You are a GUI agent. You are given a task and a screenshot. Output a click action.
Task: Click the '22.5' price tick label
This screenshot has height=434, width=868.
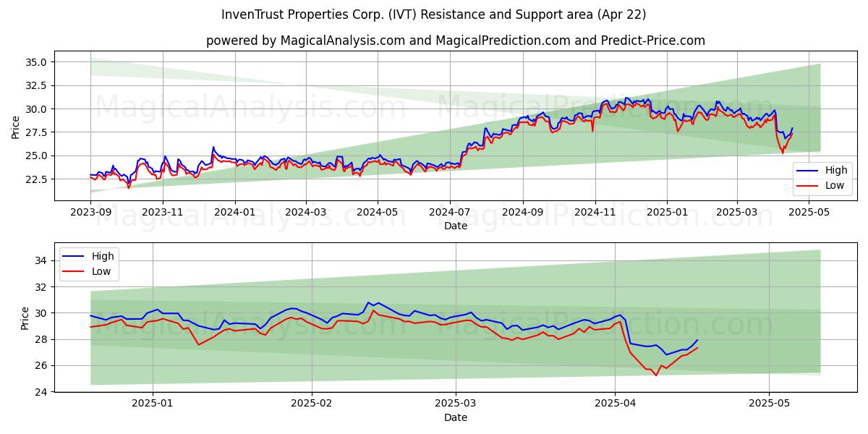tap(37, 179)
